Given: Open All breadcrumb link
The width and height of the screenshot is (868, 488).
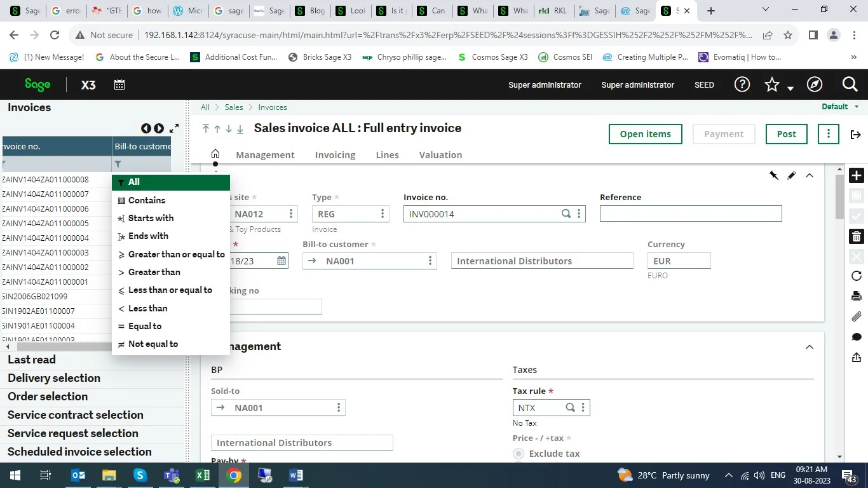Looking at the screenshot, I should [x=205, y=107].
